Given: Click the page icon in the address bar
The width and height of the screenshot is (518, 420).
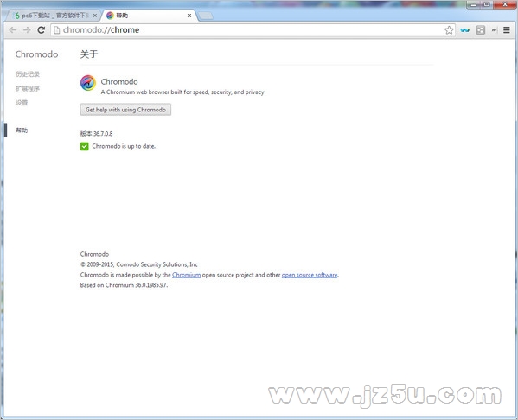Looking at the screenshot, I should pyautogui.click(x=57, y=30).
